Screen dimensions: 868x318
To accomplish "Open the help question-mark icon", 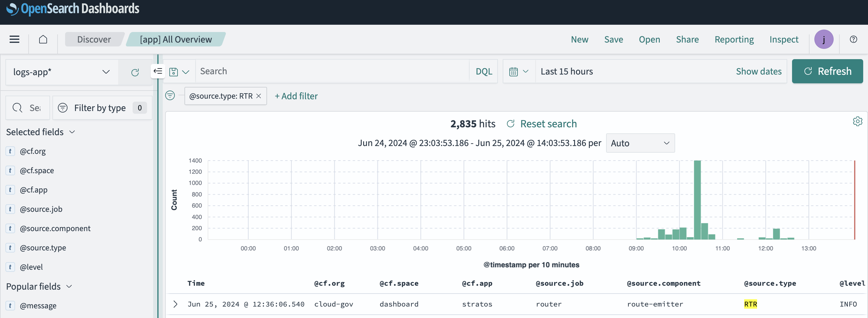I will pyautogui.click(x=853, y=40).
